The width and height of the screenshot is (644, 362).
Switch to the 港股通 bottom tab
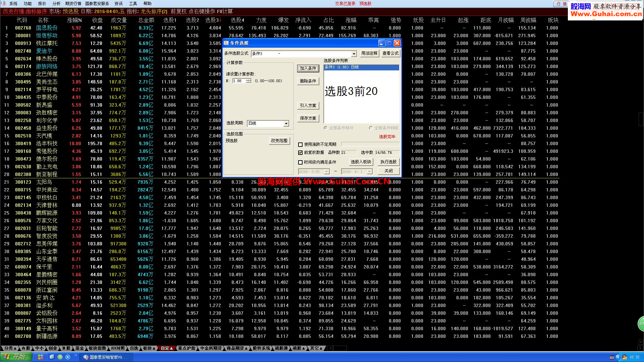[281, 348]
